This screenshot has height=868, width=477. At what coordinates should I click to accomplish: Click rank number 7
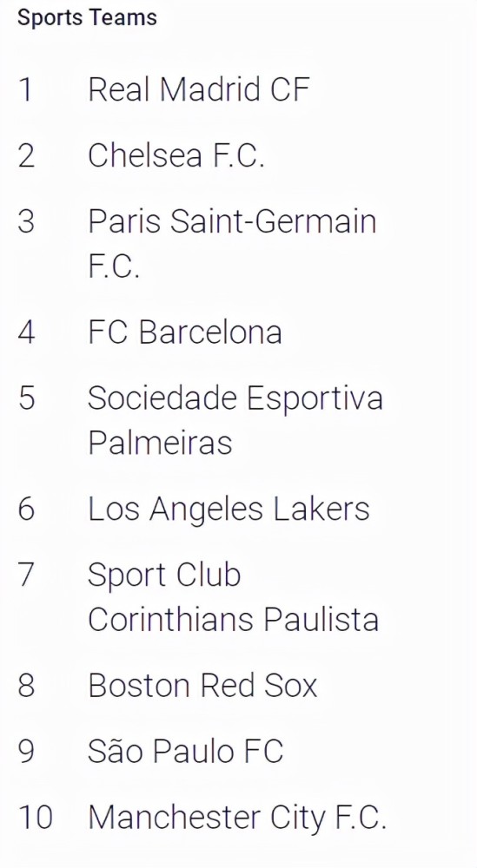26,575
